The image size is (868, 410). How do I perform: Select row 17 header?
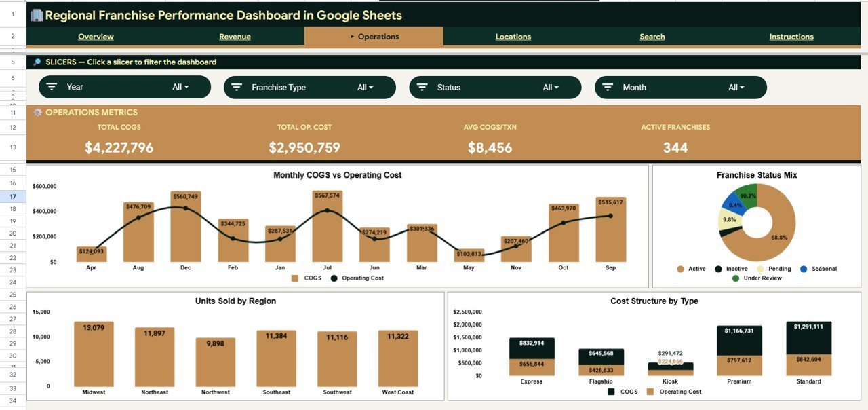(13, 196)
